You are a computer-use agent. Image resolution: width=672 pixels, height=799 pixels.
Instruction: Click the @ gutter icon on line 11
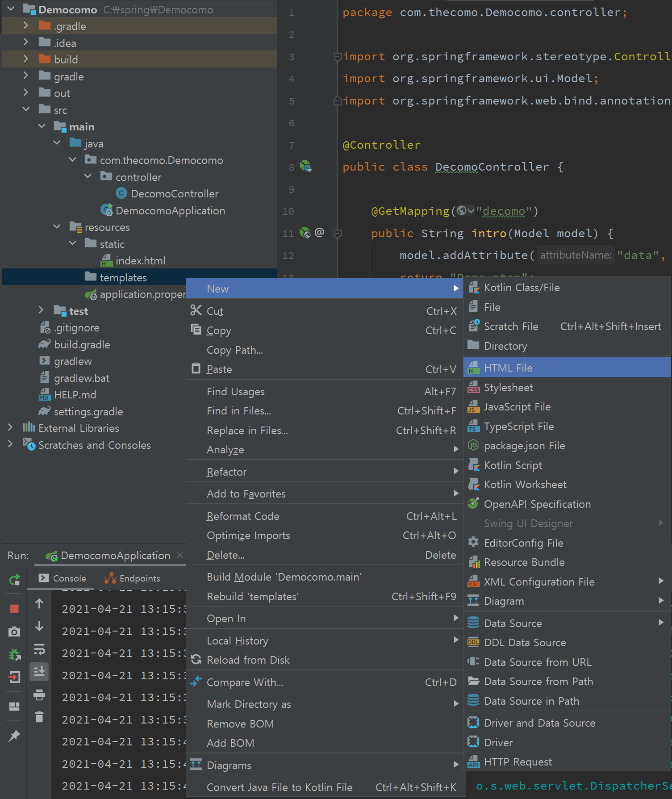point(319,232)
